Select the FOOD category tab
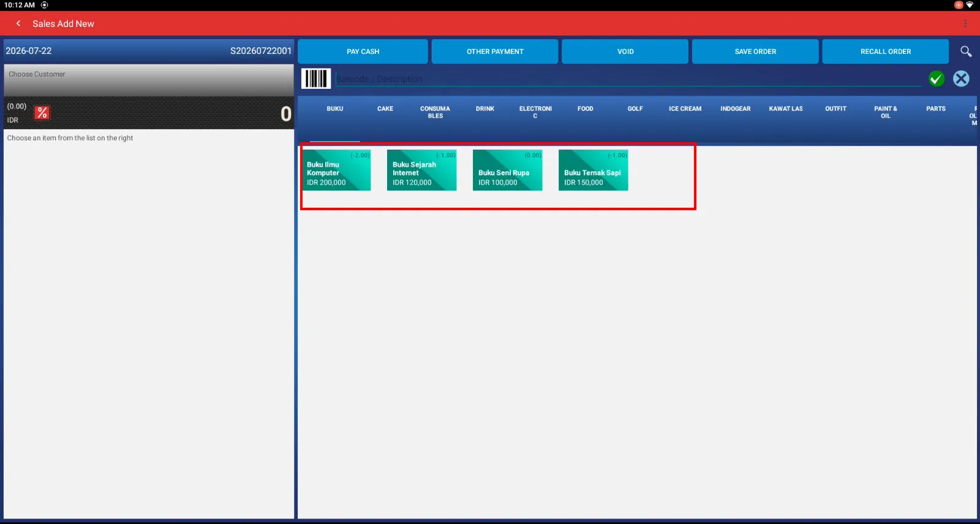980x524 pixels. click(x=586, y=108)
